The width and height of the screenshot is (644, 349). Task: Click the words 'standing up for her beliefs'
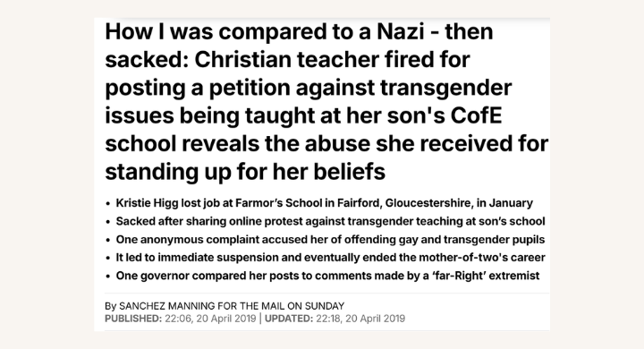coord(245,172)
